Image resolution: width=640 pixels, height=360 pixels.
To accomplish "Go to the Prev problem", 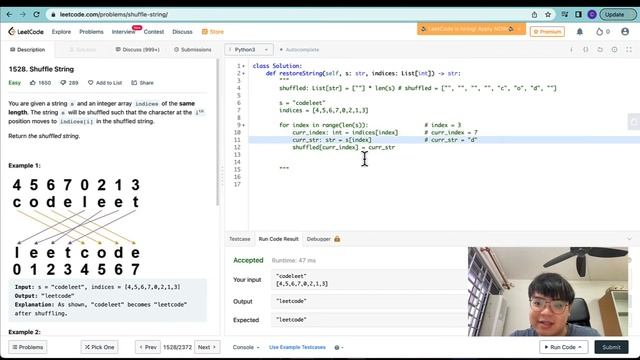I will pyautogui.click(x=148, y=347).
